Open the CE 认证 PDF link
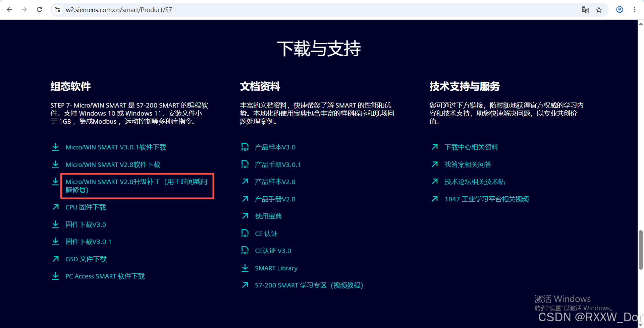Image resolution: width=644 pixels, height=328 pixels. [x=266, y=234]
